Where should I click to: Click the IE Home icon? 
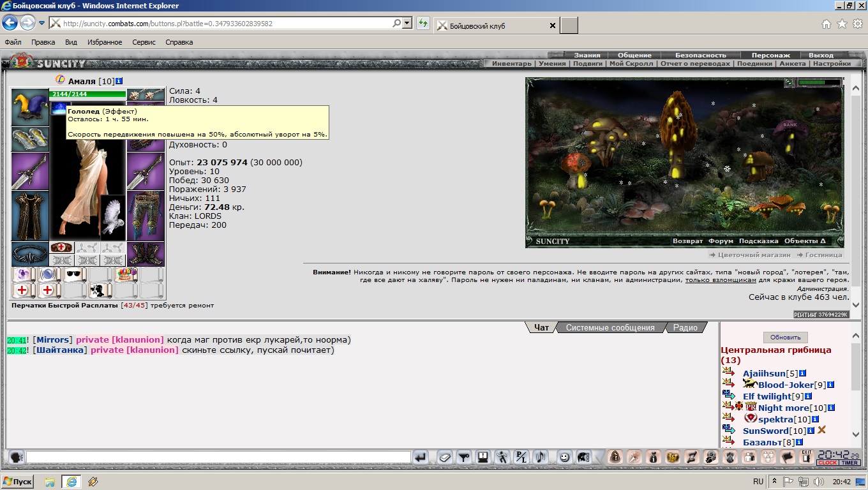tap(827, 24)
